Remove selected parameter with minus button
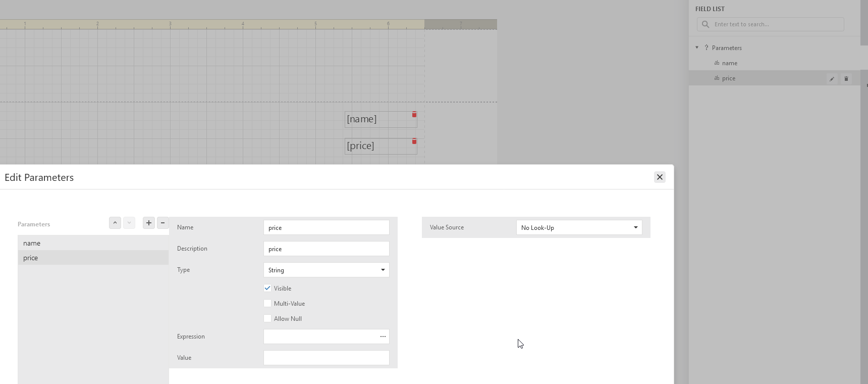868x384 pixels. 162,223
